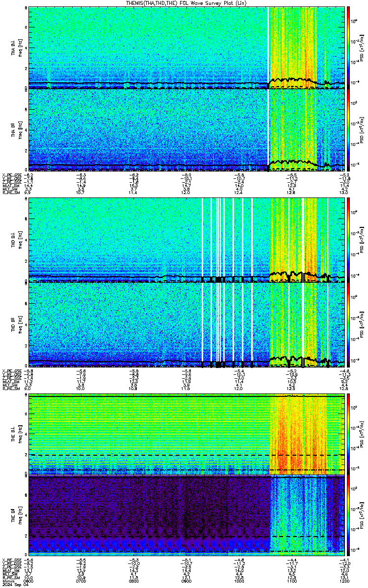Select the THE B-parallel dark purple spectrogram
This screenshot has width=368, height=588.
[187, 515]
